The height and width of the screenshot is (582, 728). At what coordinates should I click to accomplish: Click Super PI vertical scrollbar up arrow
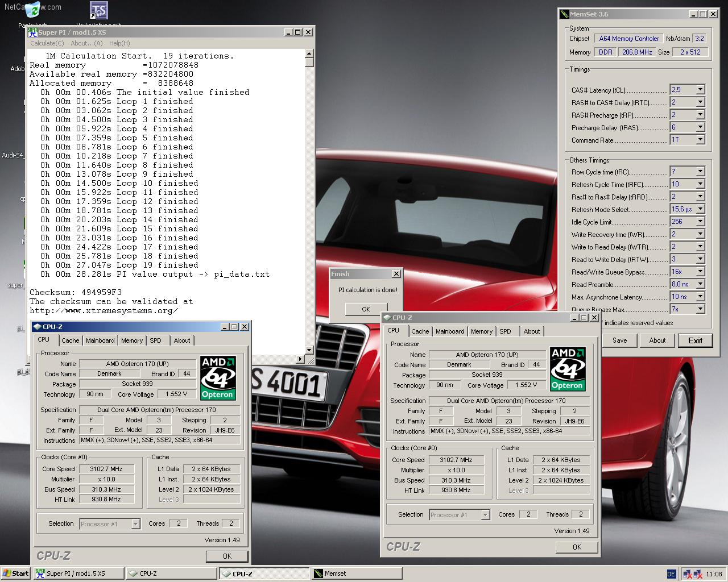(x=309, y=54)
